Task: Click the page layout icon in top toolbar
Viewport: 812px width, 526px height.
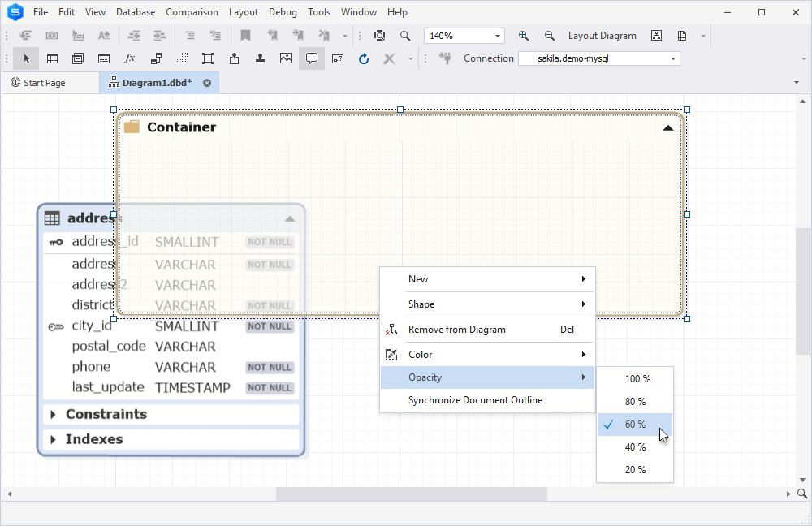Action: pos(682,36)
